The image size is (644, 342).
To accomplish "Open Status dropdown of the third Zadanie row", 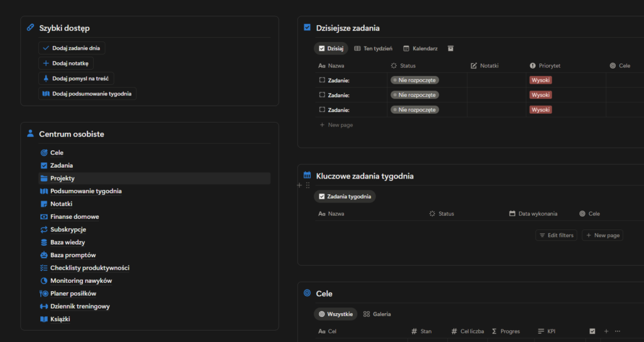I will click(415, 109).
